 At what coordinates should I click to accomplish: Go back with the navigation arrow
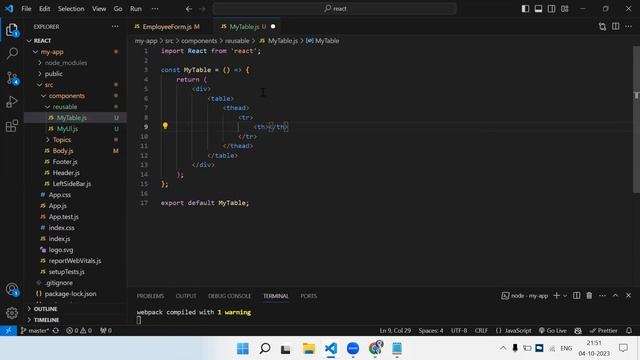click(x=189, y=9)
